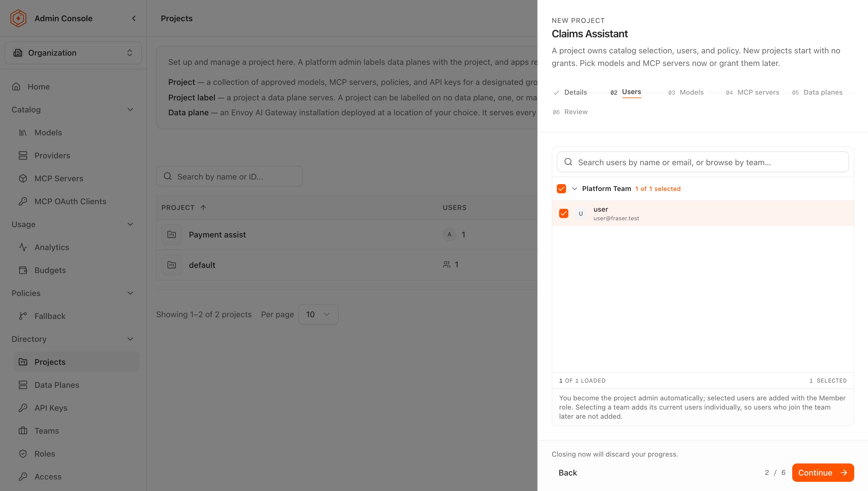Image resolution: width=868 pixels, height=491 pixels.
Task: Click the Models library icon
Action: coord(23,133)
